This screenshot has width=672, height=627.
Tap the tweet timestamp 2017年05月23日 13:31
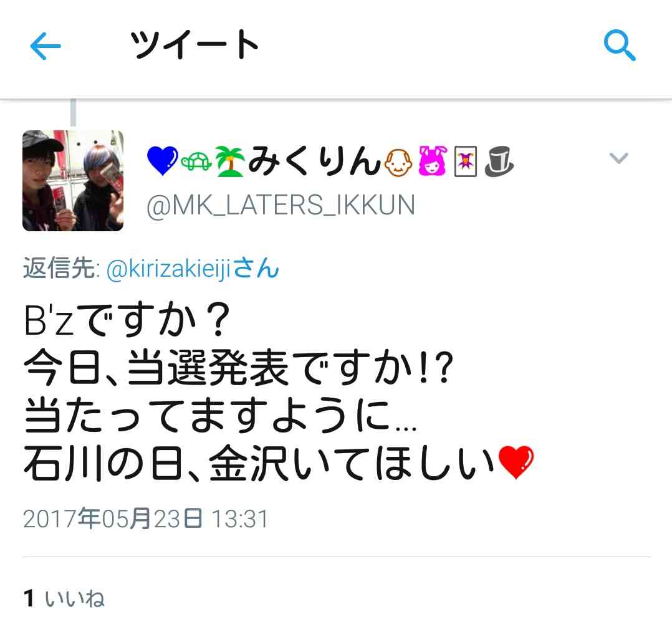point(146,519)
